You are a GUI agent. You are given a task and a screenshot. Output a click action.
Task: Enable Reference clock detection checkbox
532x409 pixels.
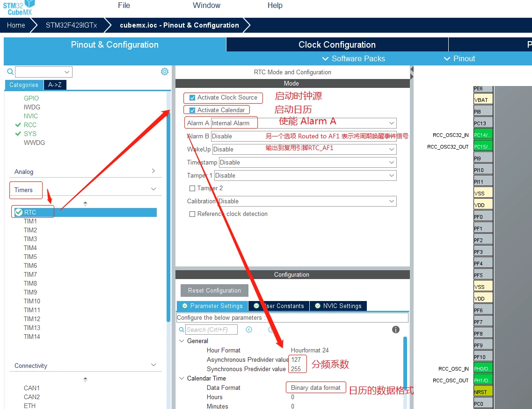pos(192,214)
